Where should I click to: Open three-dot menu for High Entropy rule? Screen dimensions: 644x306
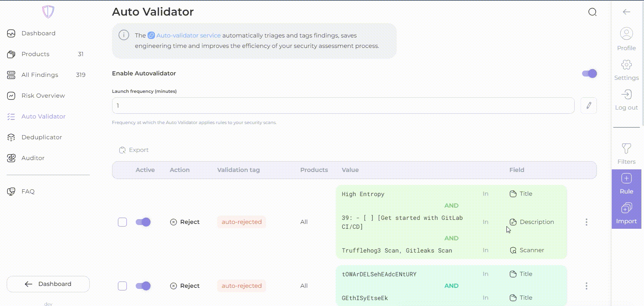pyautogui.click(x=586, y=222)
